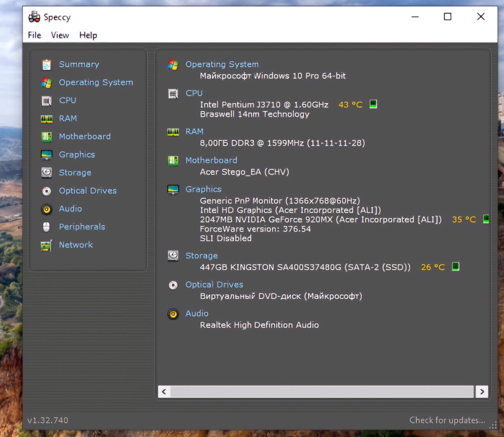504x437 pixels.
Task: Click 447GB KINGSTON SA400S37480G text
Action: pyautogui.click(x=271, y=267)
